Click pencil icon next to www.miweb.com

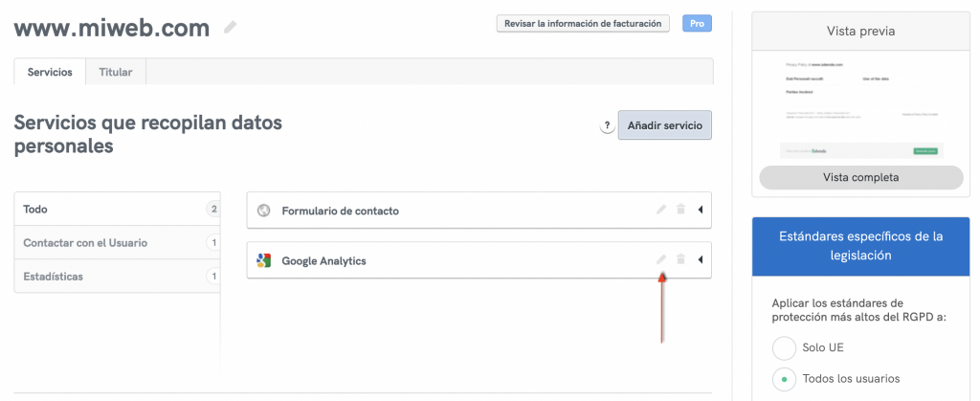pyautogui.click(x=230, y=28)
